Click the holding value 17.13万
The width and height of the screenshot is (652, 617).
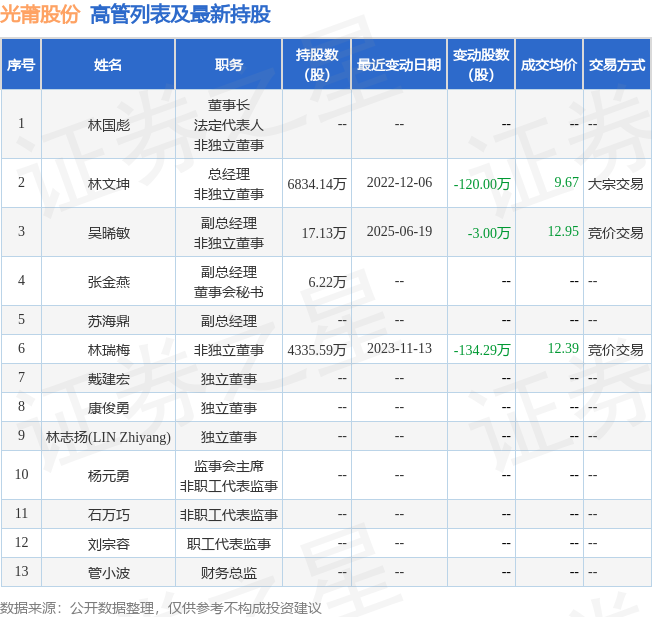324,232
